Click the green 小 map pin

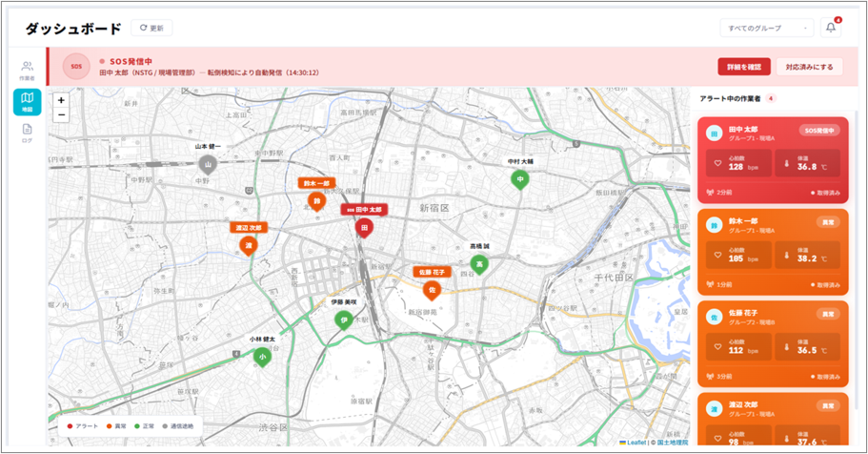(262, 358)
